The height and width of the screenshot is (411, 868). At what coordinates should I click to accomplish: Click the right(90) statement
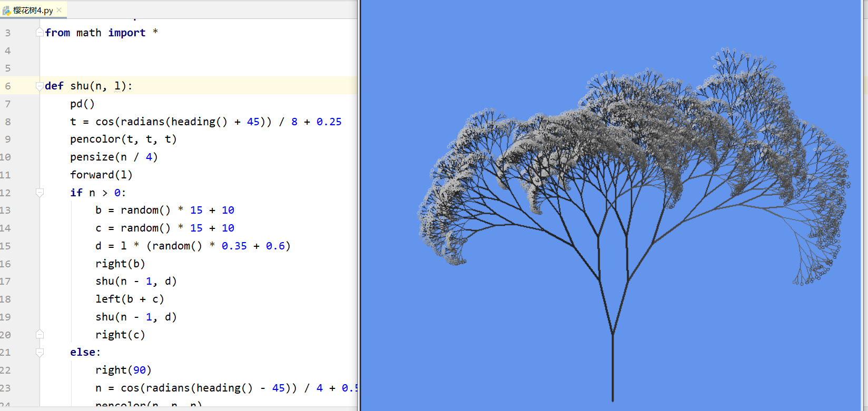pyautogui.click(x=123, y=370)
